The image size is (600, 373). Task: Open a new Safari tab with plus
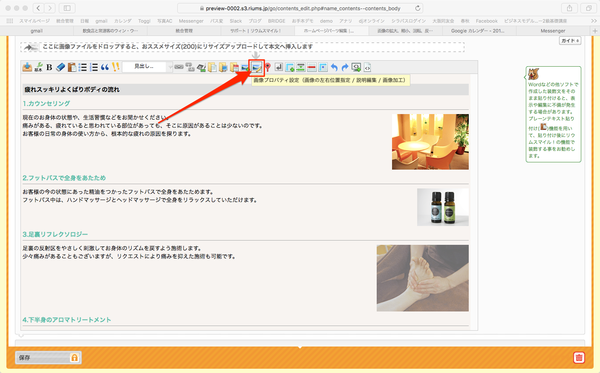tap(595, 31)
